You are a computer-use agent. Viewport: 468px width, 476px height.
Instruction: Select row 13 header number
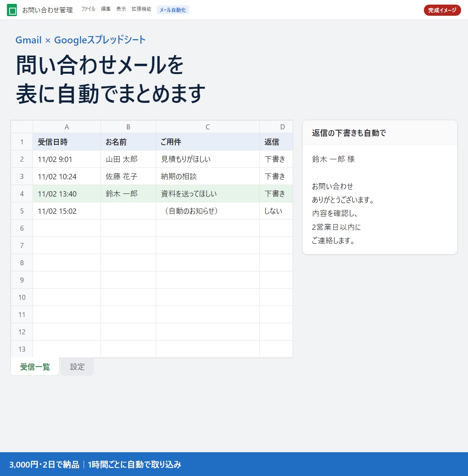(x=22, y=349)
